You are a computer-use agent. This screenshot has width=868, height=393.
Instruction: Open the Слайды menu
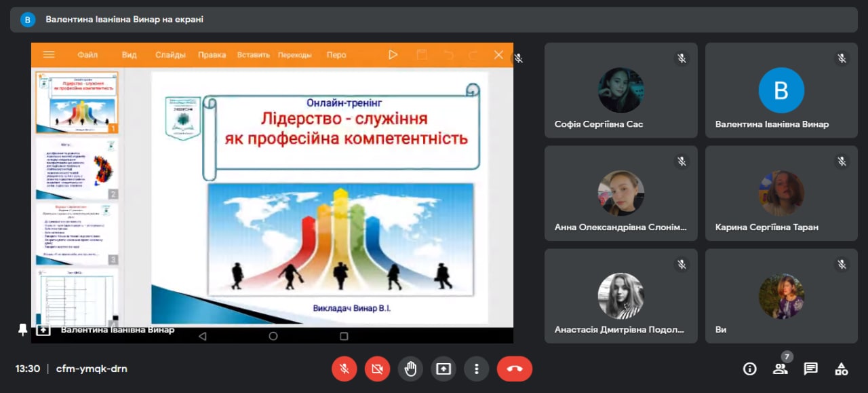click(x=170, y=55)
